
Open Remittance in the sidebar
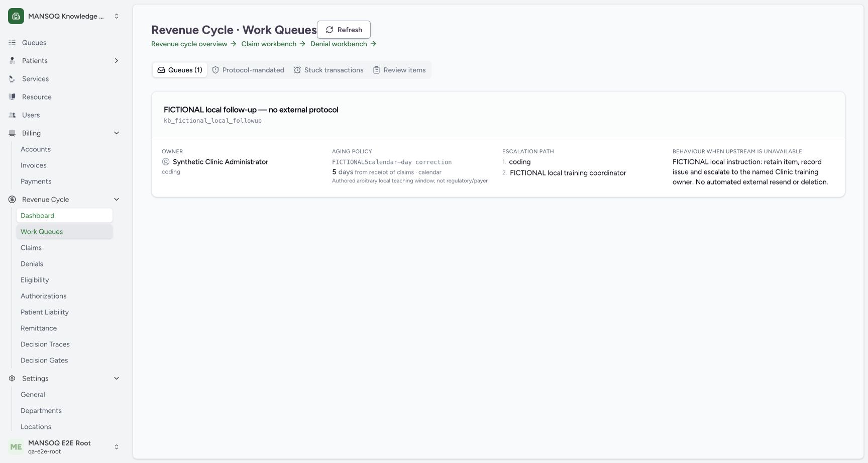tap(64, 328)
